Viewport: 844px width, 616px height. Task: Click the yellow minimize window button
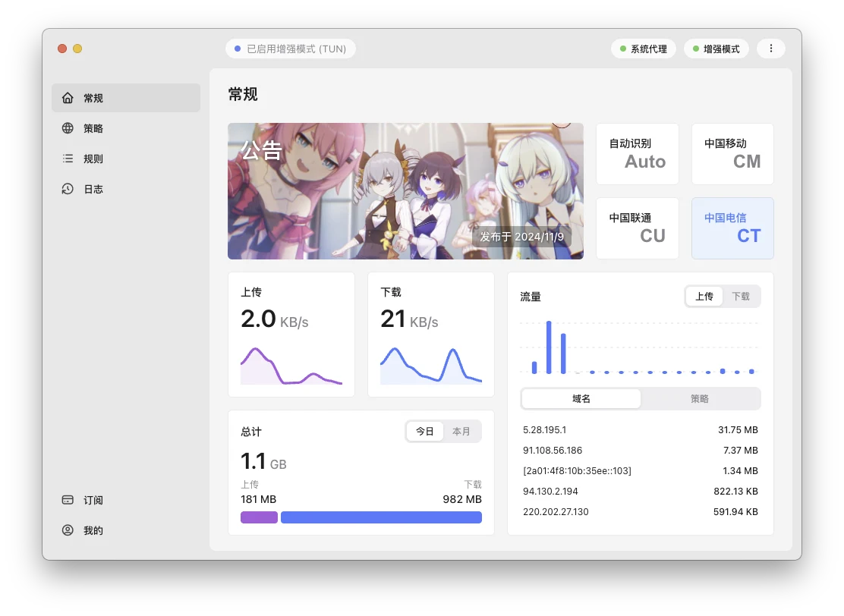pyautogui.click(x=77, y=49)
